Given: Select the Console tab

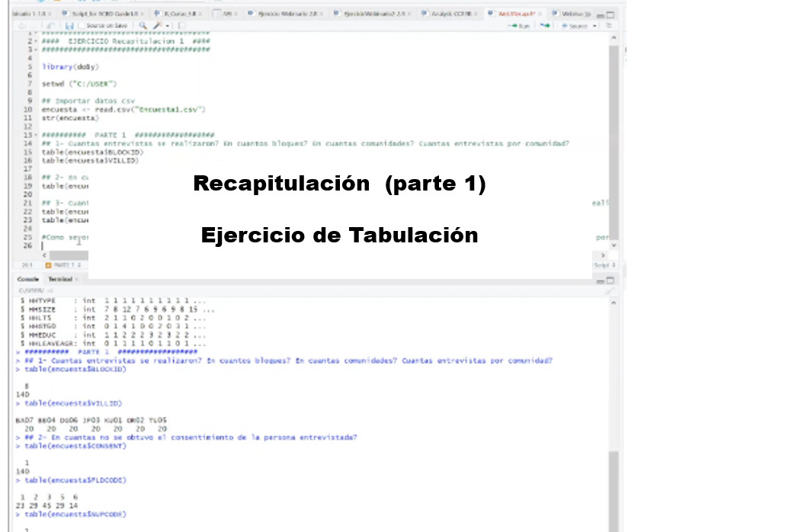Looking at the screenshot, I should 28,279.
